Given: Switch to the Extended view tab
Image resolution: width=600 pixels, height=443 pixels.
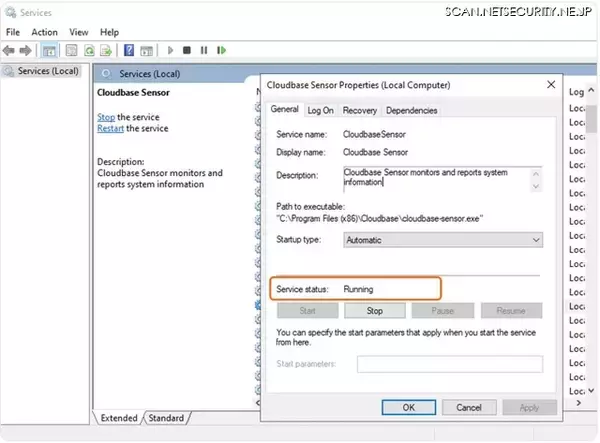Looking at the screenshot, I should 119,418.
